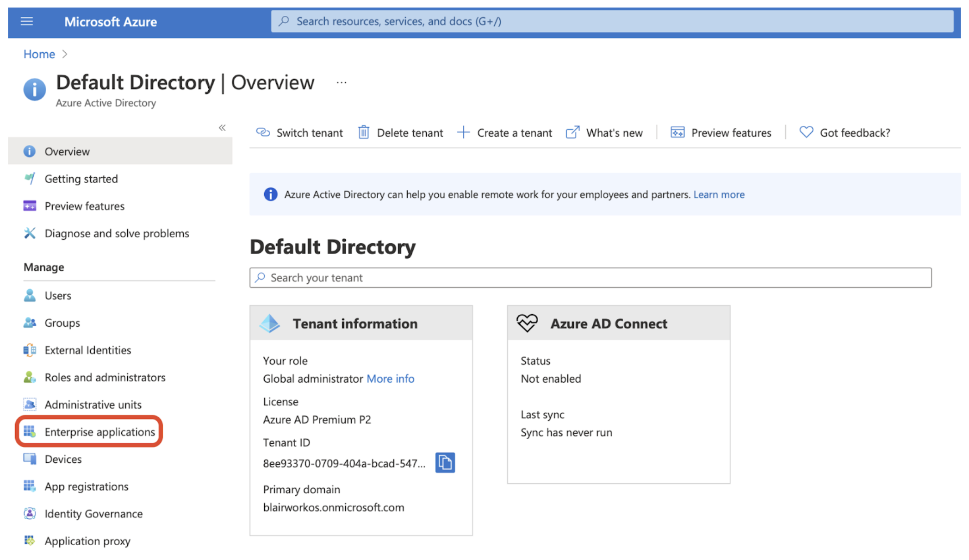Click the Overview info icon in sidebar

point(30,151)
